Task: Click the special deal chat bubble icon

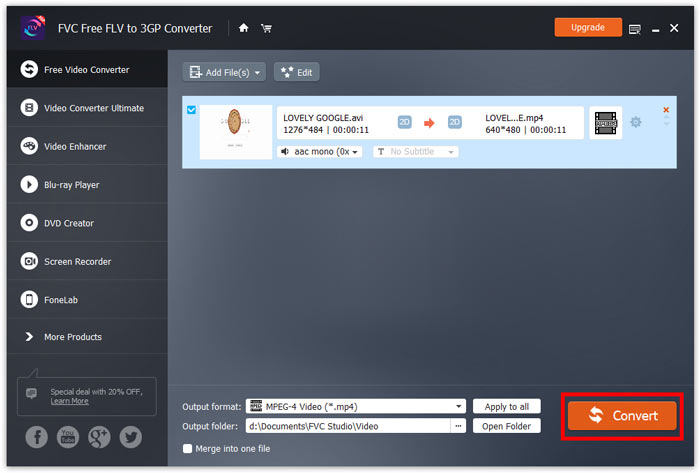Action: point(31,393)
